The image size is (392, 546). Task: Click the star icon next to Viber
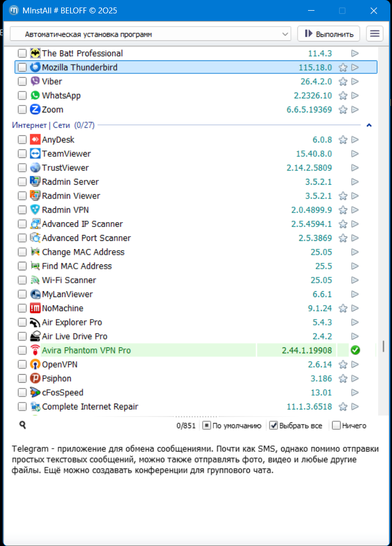point(343,82)
